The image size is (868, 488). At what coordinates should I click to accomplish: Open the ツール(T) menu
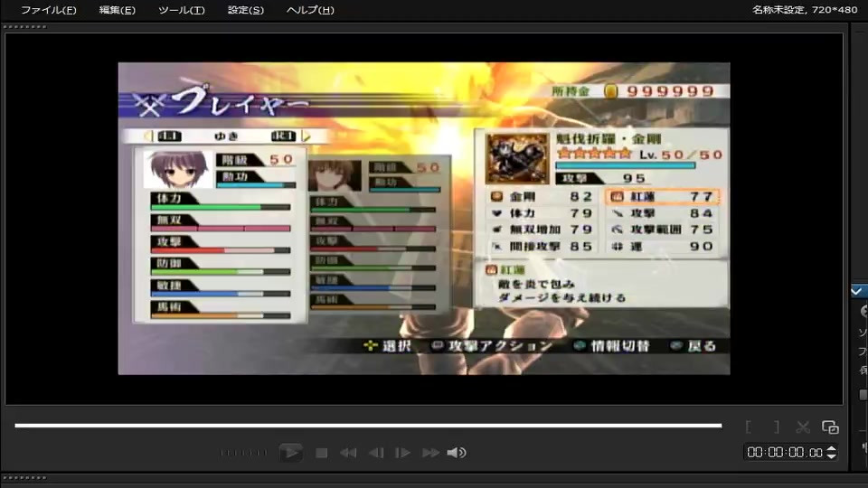(182, 10)
